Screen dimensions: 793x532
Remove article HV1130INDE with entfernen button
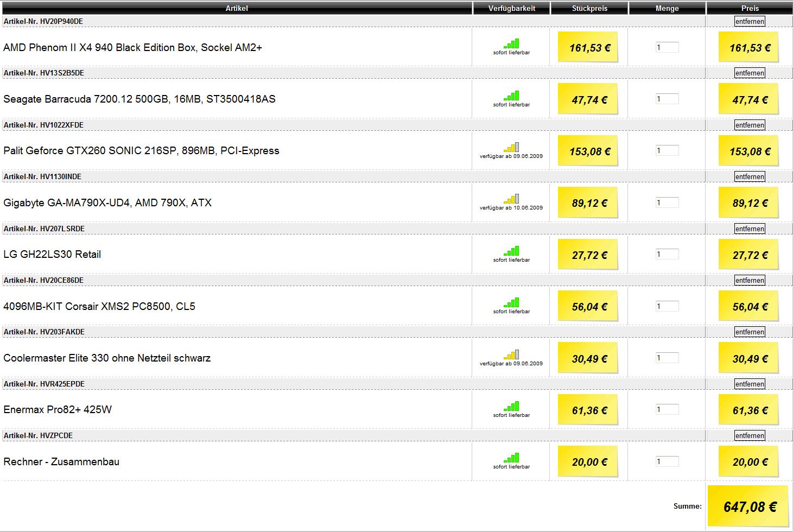[750, 176]
